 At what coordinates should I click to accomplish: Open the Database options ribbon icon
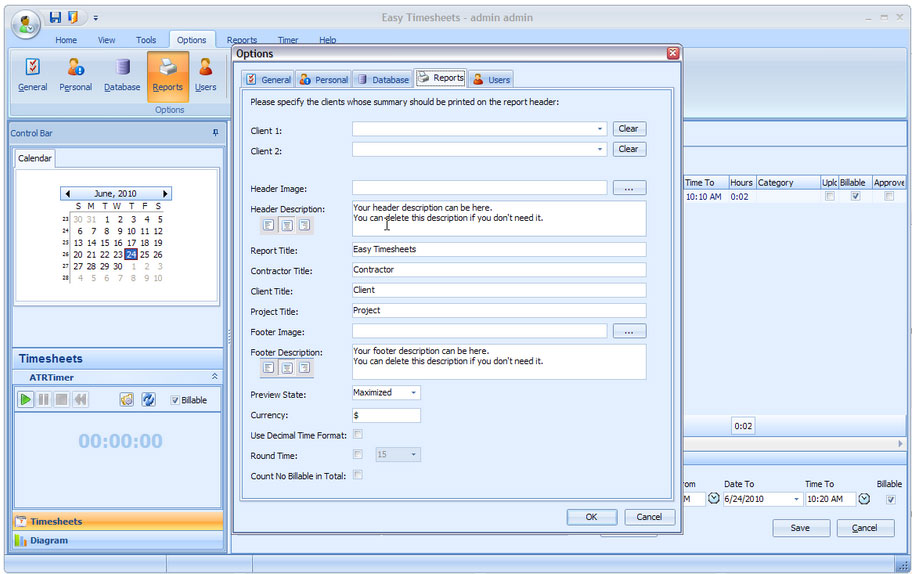[x=122, y=76]
